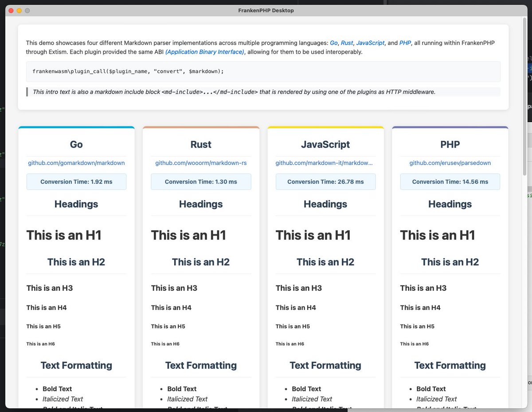Click "This is an H2" in Rust card
Screen dimensions: 532x412
pyautogui.click(x=201, y=262)
